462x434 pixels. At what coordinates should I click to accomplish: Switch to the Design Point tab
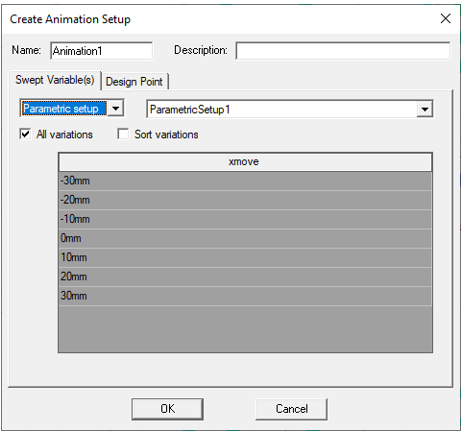coord(134,82)
